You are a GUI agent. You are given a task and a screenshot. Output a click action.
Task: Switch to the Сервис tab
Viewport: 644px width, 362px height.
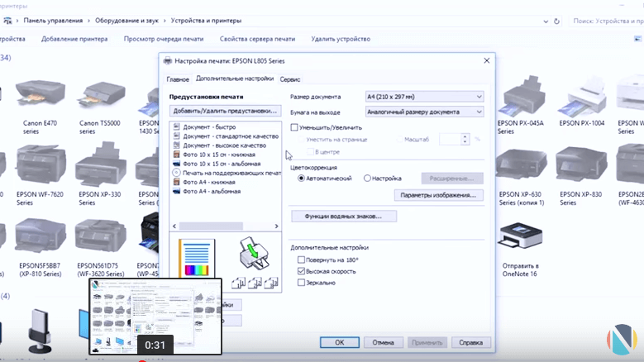click(290, 79)
